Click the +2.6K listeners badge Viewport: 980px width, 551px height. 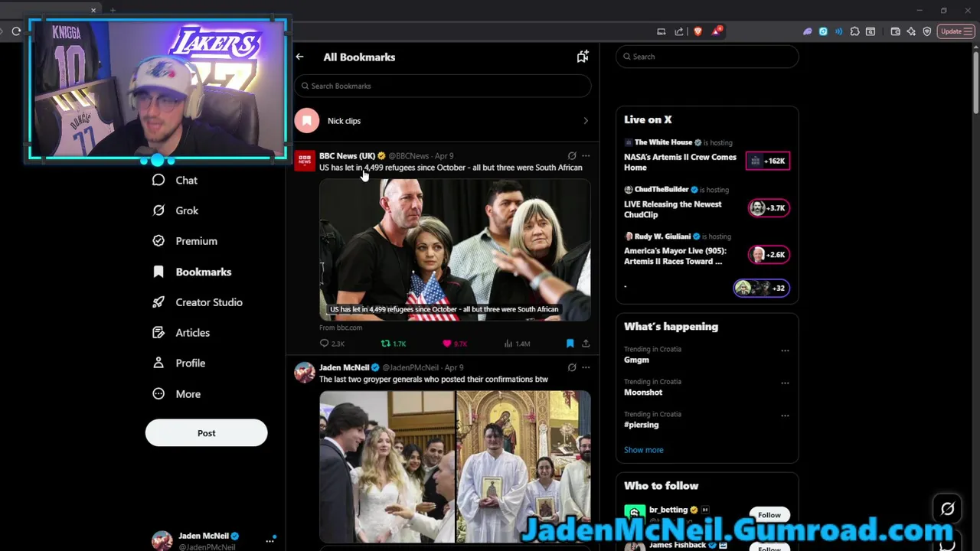coord(769,254)
